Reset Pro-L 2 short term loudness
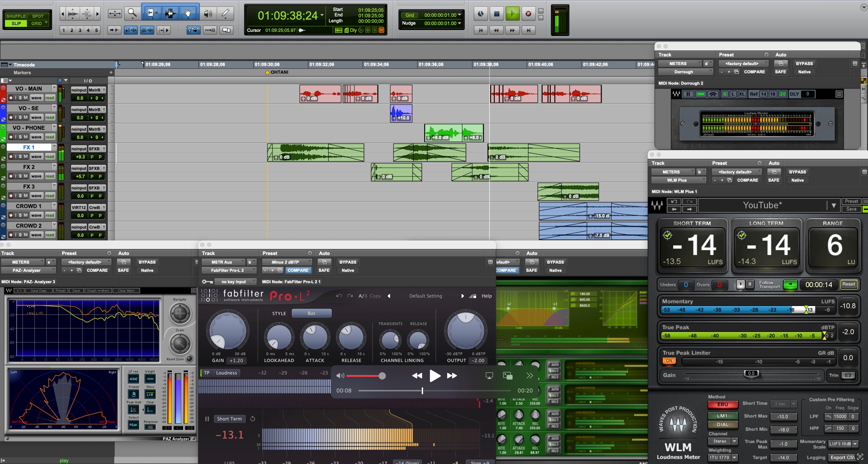The width and height of the screenshot is (868, 464). 253,419
